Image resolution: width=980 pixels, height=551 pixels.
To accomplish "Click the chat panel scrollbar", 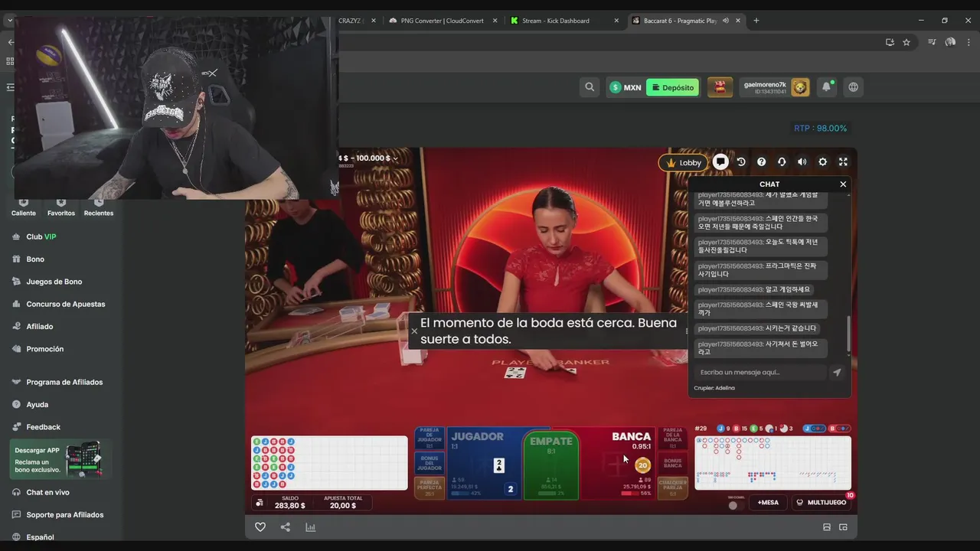I will 848,334.
